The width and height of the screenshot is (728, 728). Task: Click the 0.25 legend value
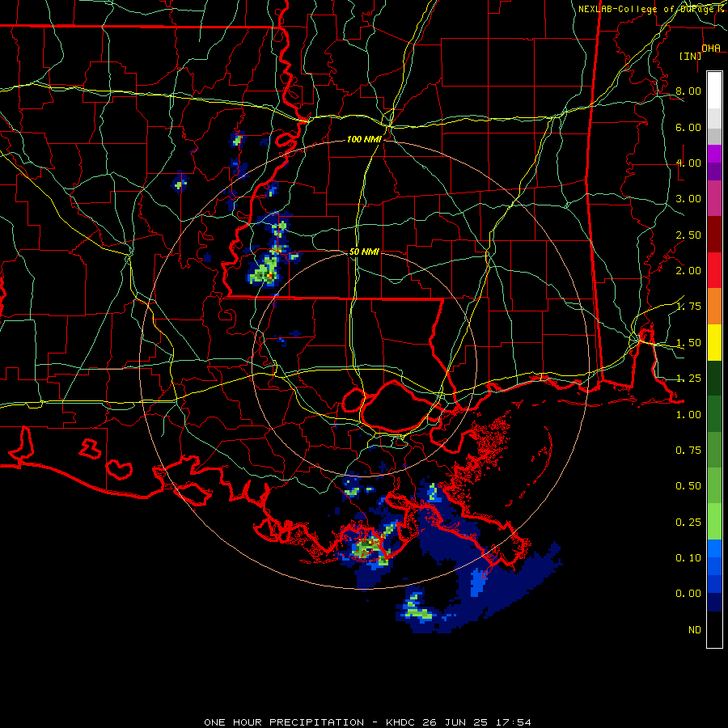[688, 523]
